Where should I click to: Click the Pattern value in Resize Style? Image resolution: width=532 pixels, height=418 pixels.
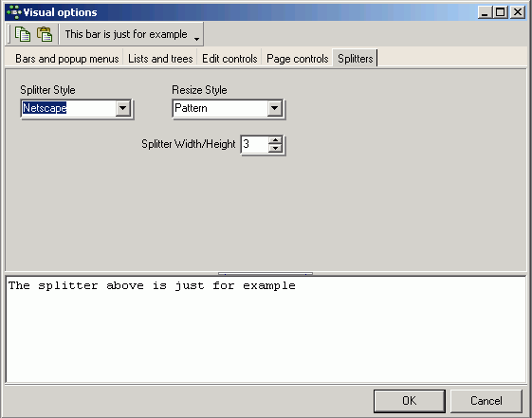click(191, 108)
